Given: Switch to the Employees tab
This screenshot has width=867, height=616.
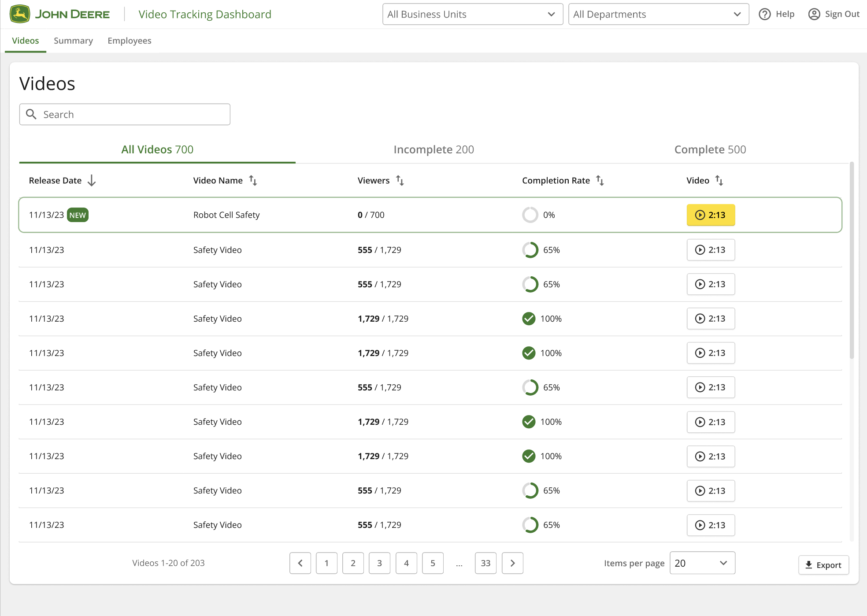Looking at the screenshot, I should pos(130,41).
